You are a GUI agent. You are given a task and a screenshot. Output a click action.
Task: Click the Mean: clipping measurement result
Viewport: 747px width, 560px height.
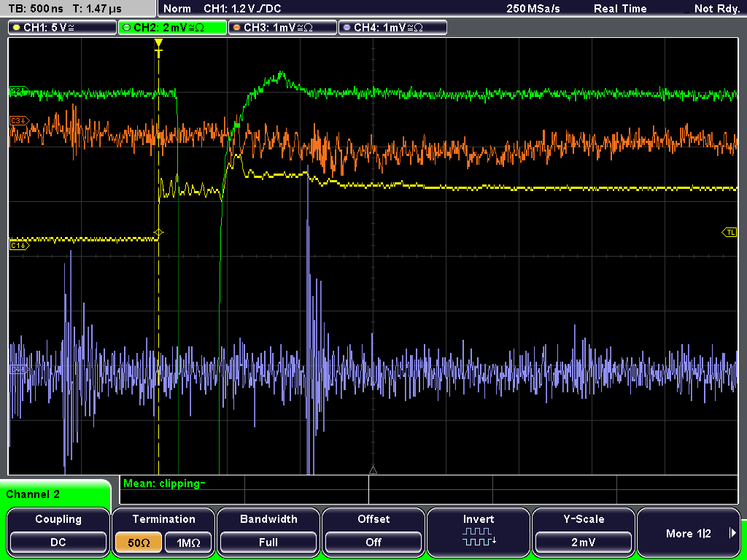pyautogui.click(x=164, y=483)
